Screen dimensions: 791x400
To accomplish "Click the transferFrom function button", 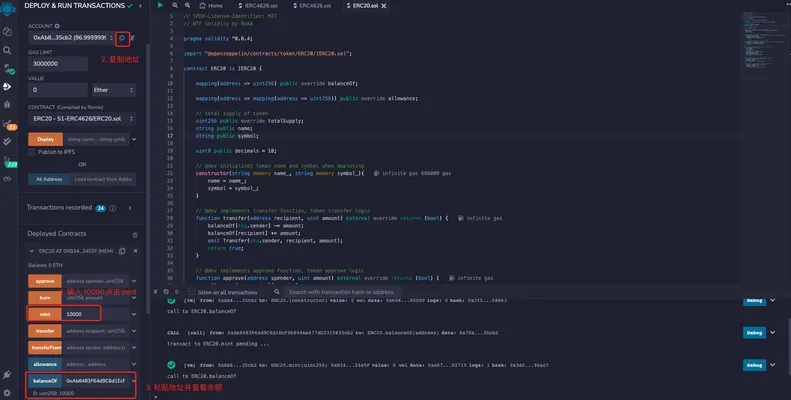I will click(45, 348).
